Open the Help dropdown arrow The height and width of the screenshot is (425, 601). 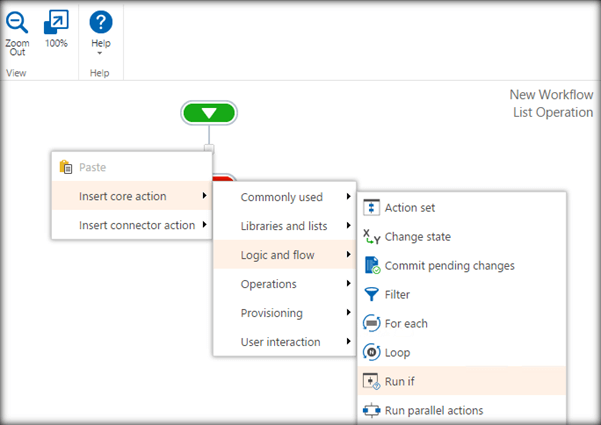click(100, 53)
